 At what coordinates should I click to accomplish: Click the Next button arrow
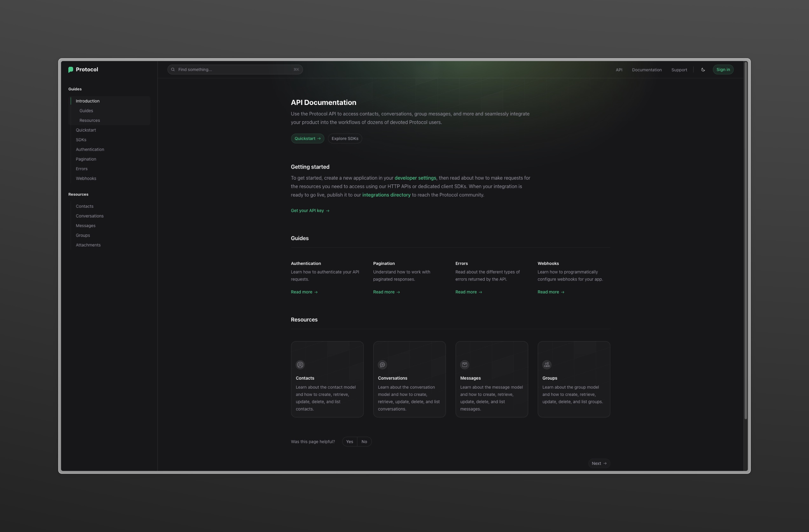605,463
